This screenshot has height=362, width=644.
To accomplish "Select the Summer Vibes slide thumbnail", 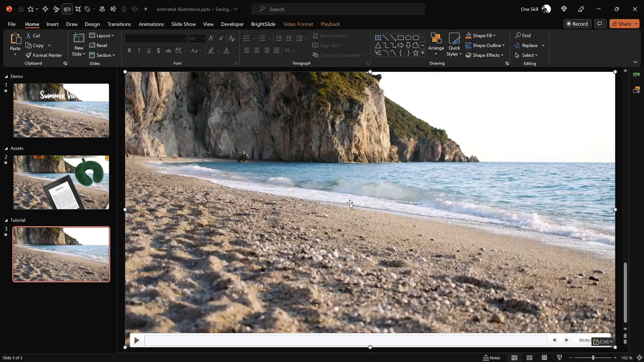I will 60,110.
